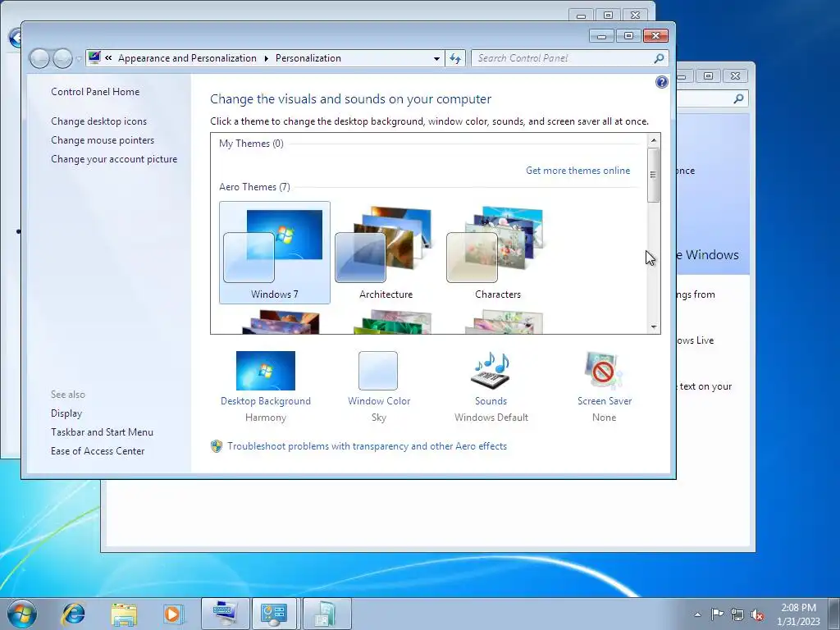Viewport: 840px width, 630px height.
Task: Open Change desktop icons
Action: [98, 121]
